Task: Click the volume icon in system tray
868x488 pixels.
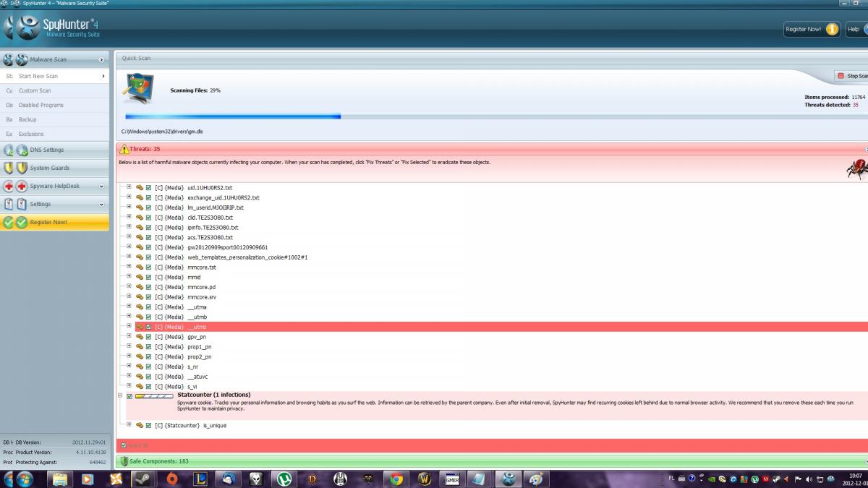Action: tap(809, 479)
